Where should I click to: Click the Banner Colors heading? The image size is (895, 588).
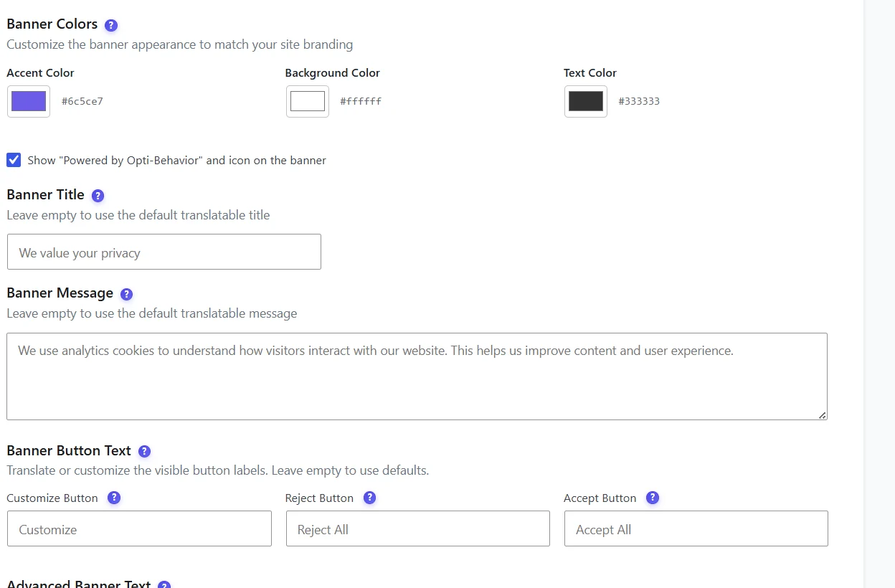tap(52, 24)
